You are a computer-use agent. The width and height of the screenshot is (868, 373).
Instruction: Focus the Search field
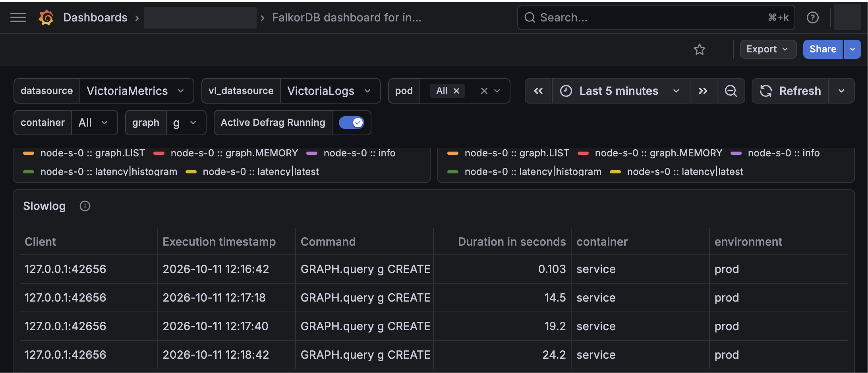point(656,17)
